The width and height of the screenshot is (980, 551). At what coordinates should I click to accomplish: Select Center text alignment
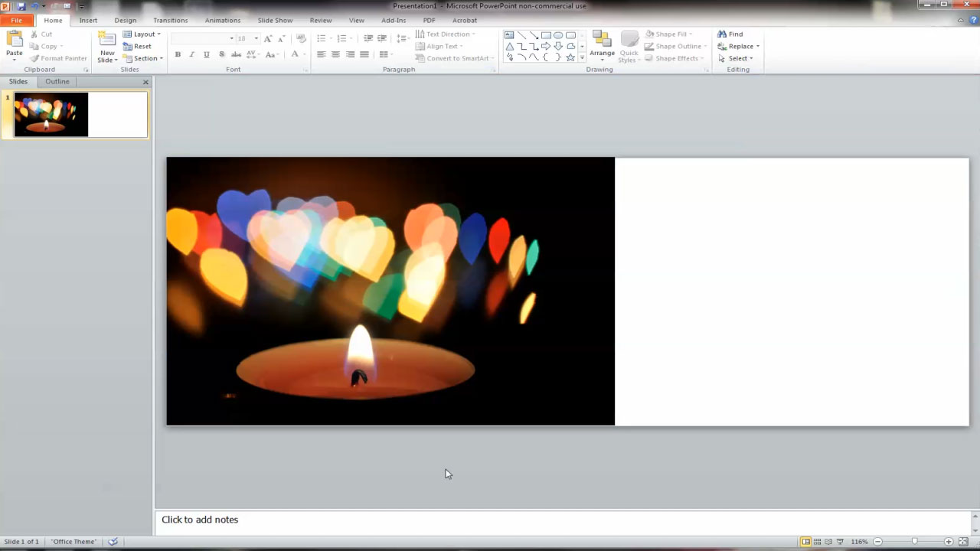pyautogui.click(x=335, y=54)
